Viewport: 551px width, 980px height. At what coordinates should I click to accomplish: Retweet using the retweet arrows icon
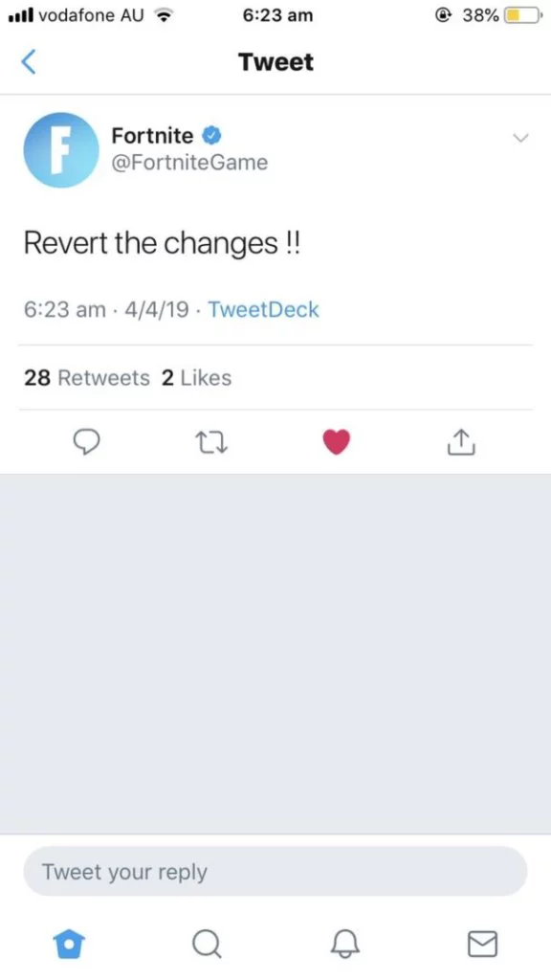(211, 442)
